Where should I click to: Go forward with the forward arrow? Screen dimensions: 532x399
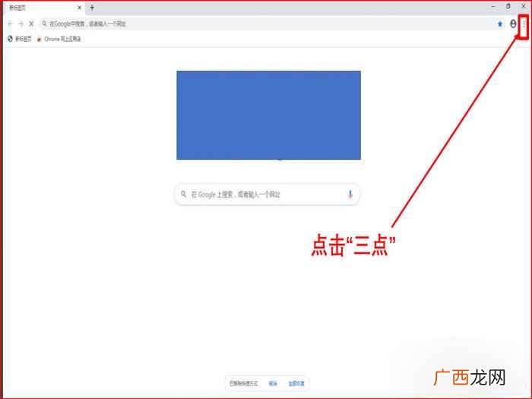[x=21, y=24]
